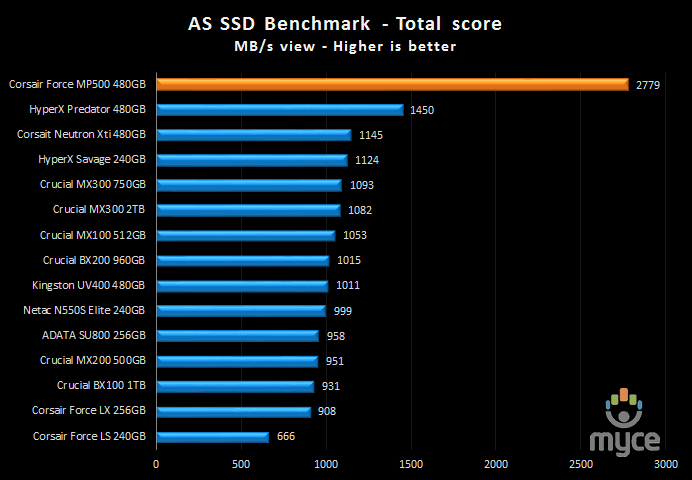Click the 1145 score value

[371, 135]
